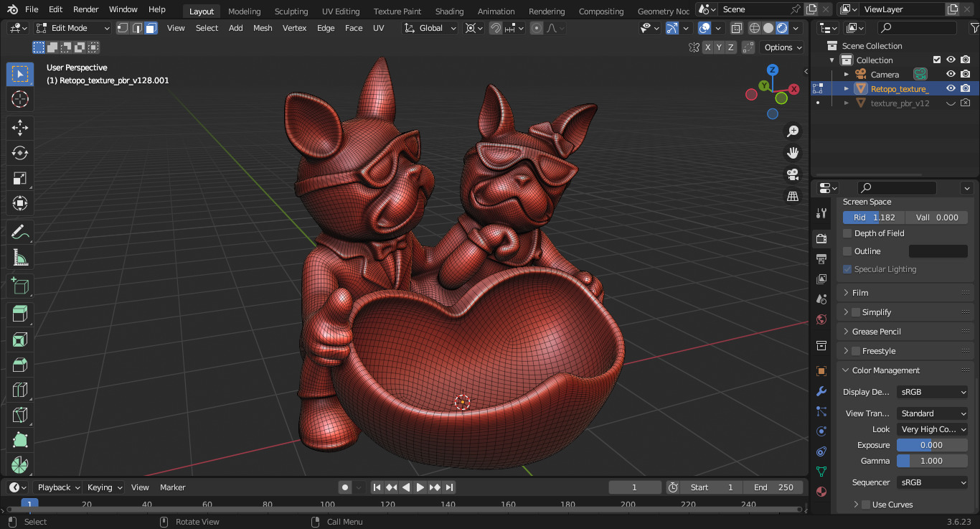The width and height of the screenshot is (980, 529).
Task: Click the Play animation button
Action: coord(420,487)
